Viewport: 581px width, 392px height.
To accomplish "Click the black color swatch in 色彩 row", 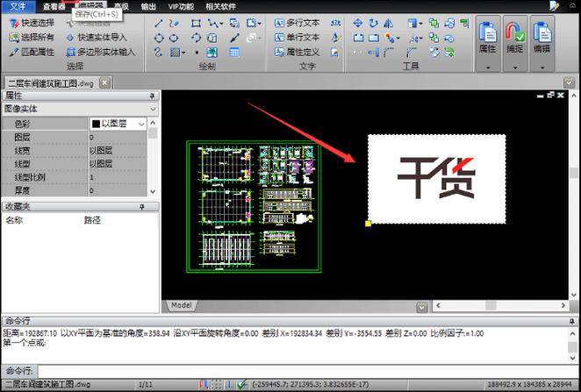I will pos(95,125).
